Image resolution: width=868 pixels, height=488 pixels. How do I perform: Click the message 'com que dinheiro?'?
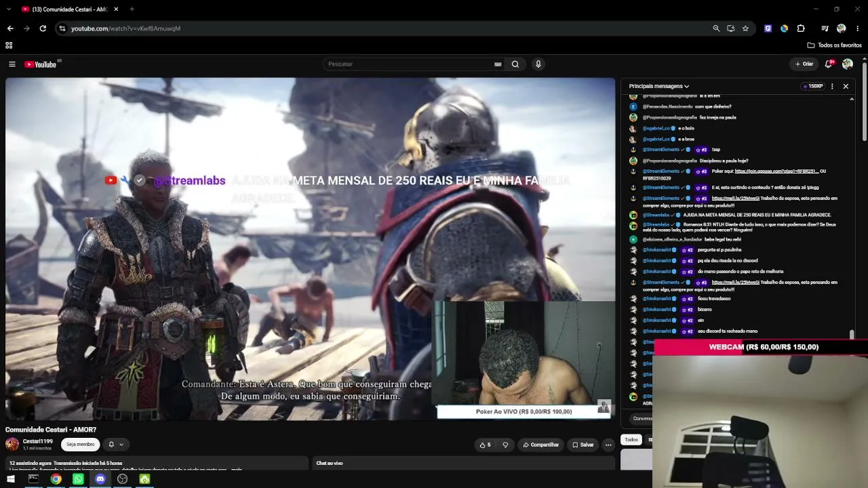point(713,107)
